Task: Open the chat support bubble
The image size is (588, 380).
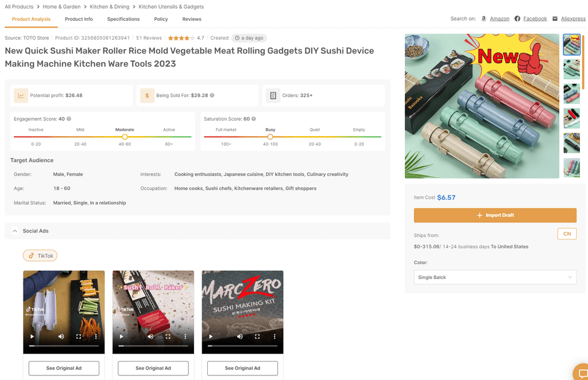Action: tap(581, 373)
